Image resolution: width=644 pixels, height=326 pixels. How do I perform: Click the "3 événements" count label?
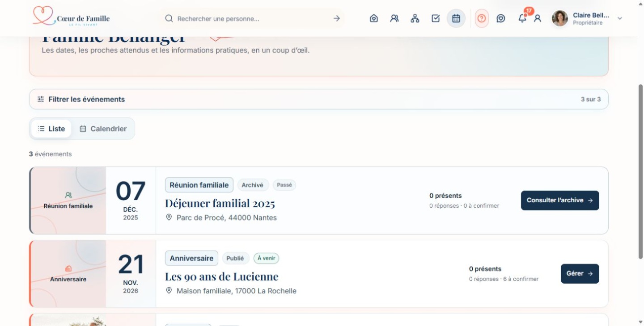(x=51, y=154)
